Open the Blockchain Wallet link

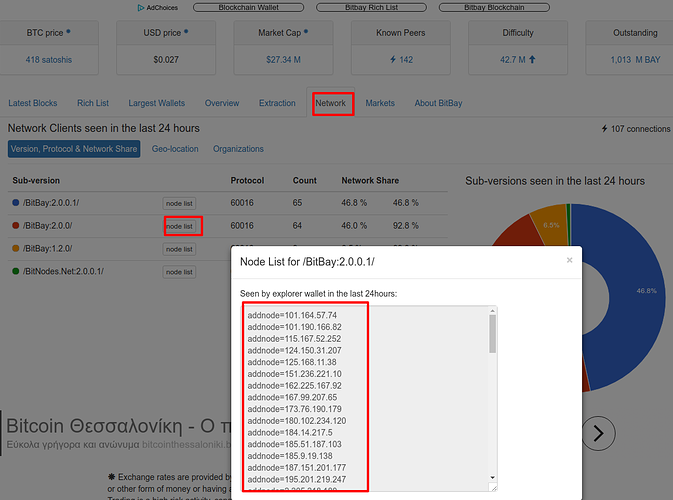(x=249, y=7)
